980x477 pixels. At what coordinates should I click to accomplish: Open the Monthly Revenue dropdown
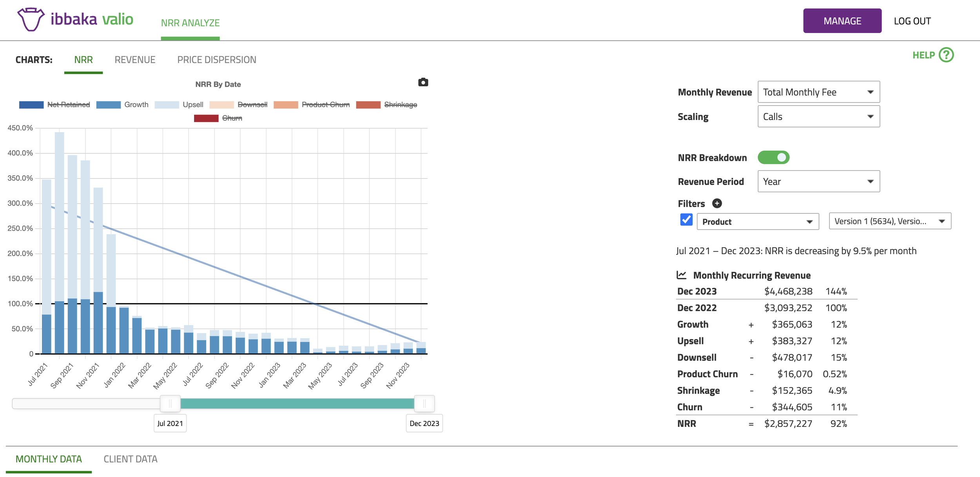tap(818, 92)
